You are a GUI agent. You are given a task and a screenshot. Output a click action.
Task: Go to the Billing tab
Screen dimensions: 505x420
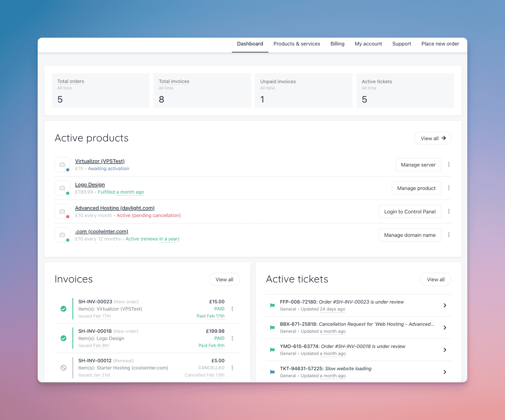[x=337, y=44]
